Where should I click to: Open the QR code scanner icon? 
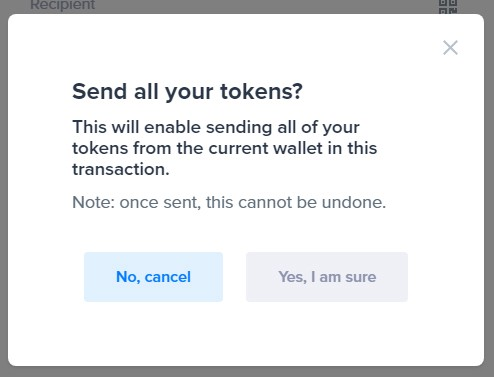(448, 6)
